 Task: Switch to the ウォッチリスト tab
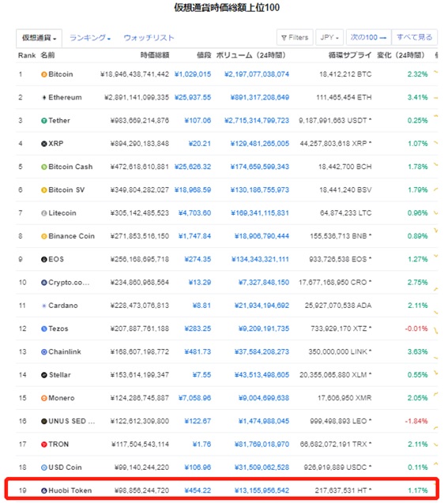tap(149, 38)
